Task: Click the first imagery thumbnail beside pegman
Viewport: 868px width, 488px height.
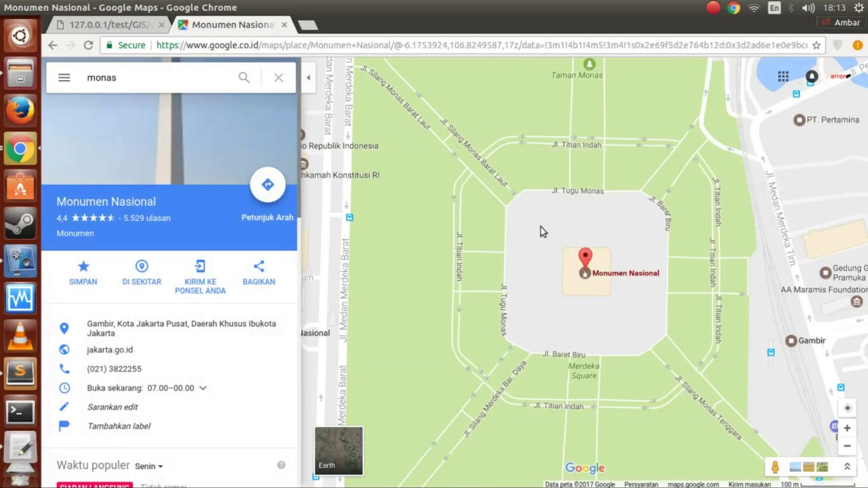Action: point(795,467)
